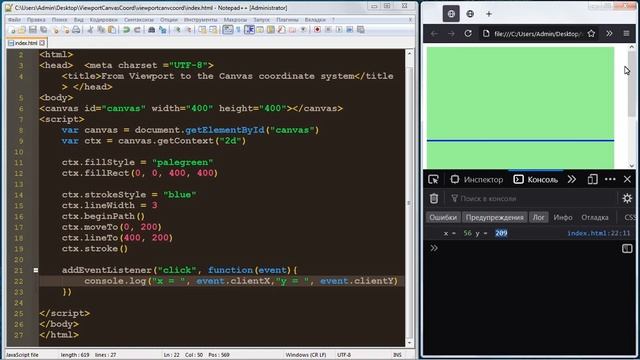Click browser page scrollbar down arrow
This screenshot has height=360, width=640.
631,165
